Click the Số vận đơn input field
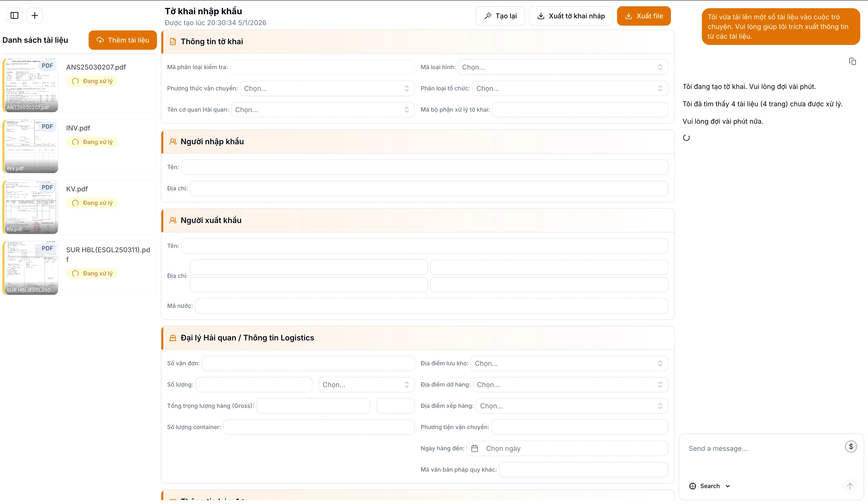 [308, 363]
